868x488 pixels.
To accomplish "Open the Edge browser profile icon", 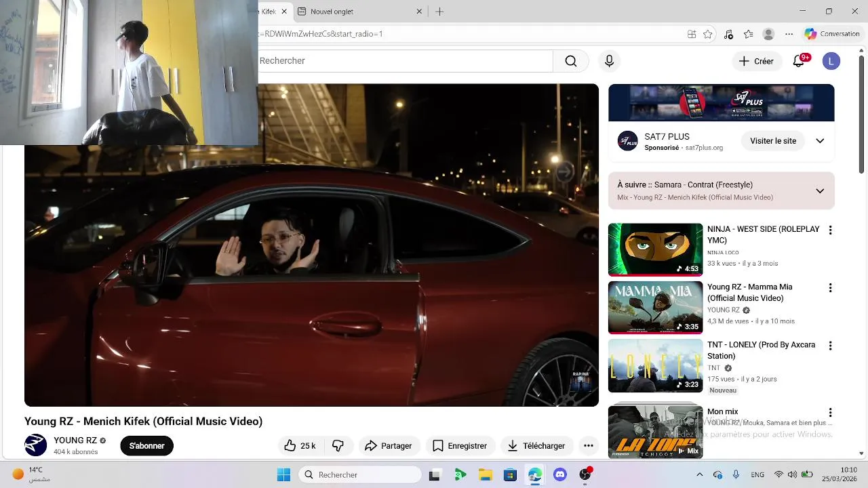I will point(768,34).
